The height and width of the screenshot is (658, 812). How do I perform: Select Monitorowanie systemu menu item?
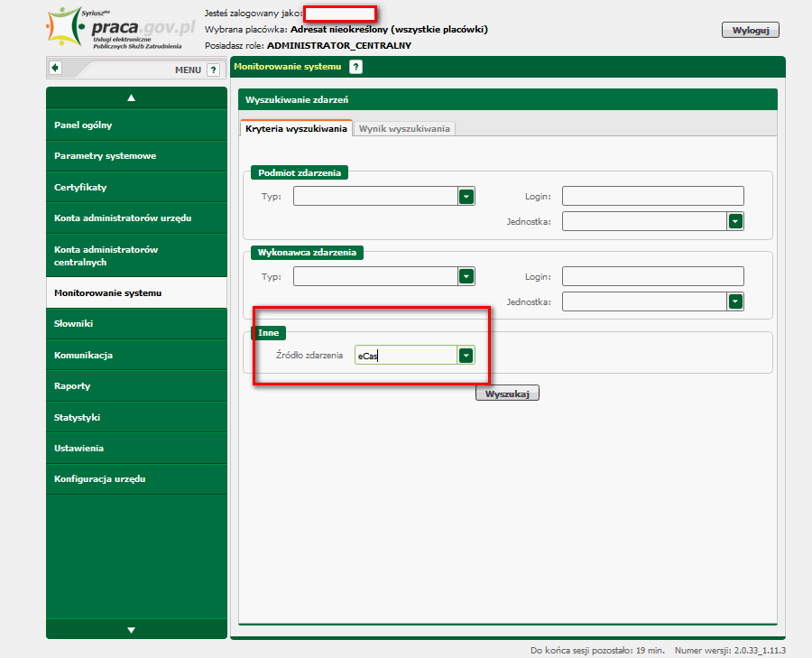coord(137,292)
